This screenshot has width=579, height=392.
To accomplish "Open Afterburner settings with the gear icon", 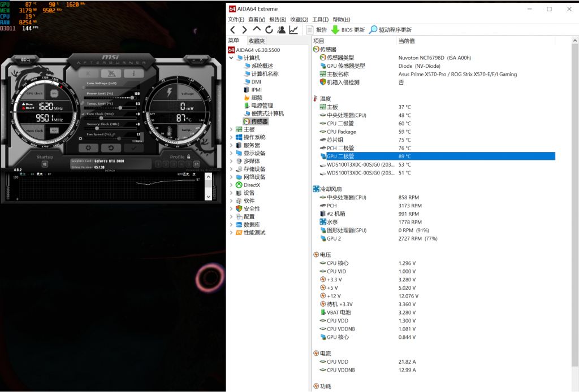I will pos(88,147).
